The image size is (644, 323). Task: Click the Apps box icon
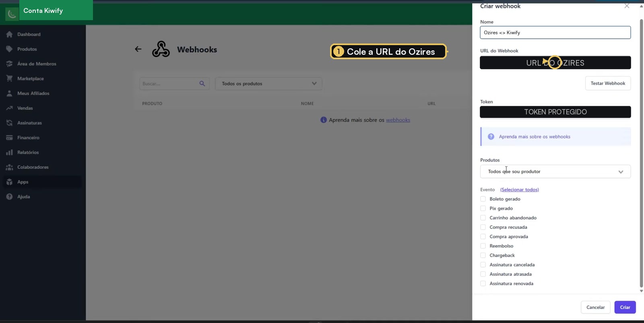tap(9, 182)
